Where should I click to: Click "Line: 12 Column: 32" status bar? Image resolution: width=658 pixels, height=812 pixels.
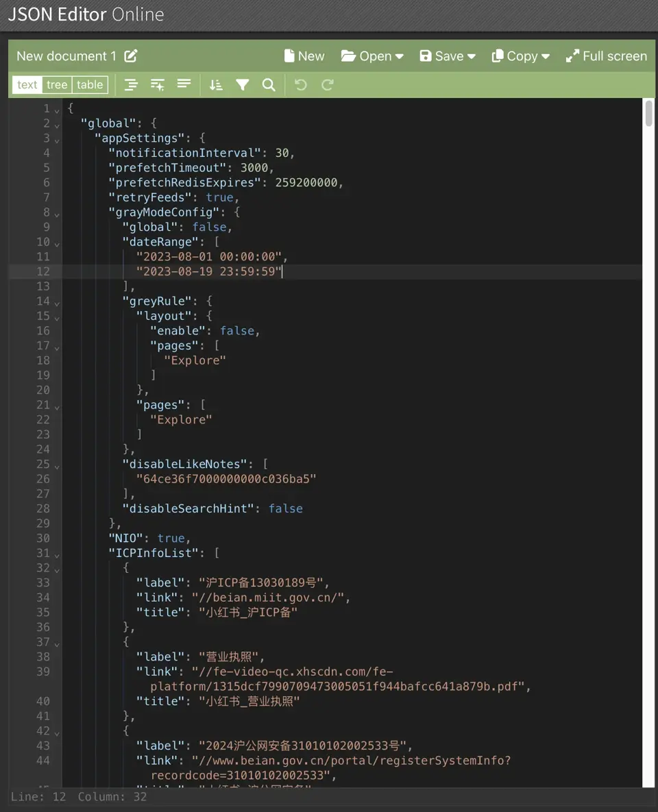[79, 796]
